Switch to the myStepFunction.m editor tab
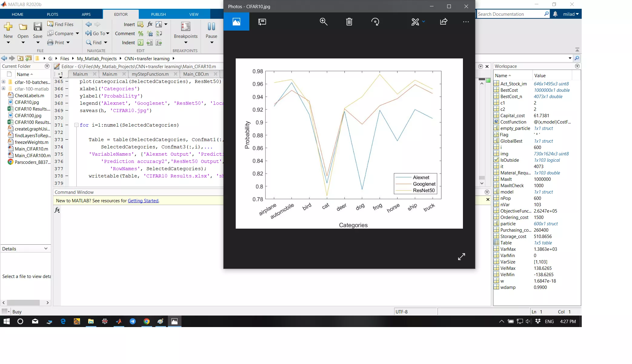This screenshot has width=632, height=364. click(x=150, y=74)
